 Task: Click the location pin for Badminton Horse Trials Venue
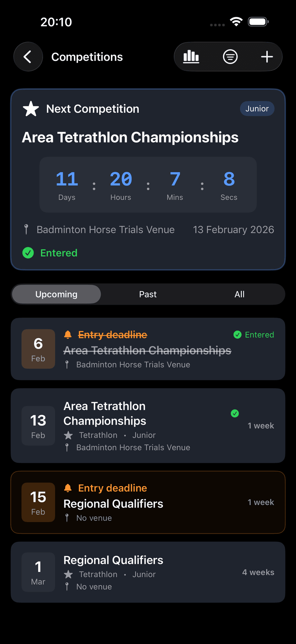click(x=26, y=229)
